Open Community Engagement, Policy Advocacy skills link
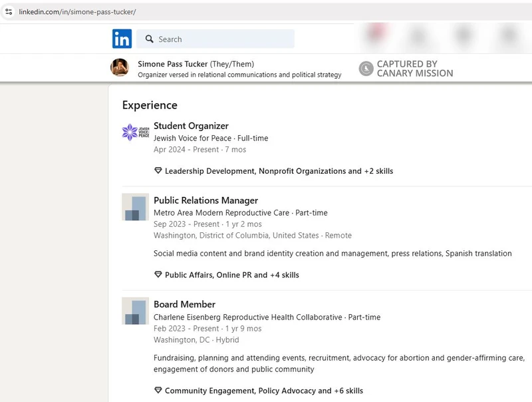Image resolution: width=532 pixels, height=402 pixels. (264, 391)
